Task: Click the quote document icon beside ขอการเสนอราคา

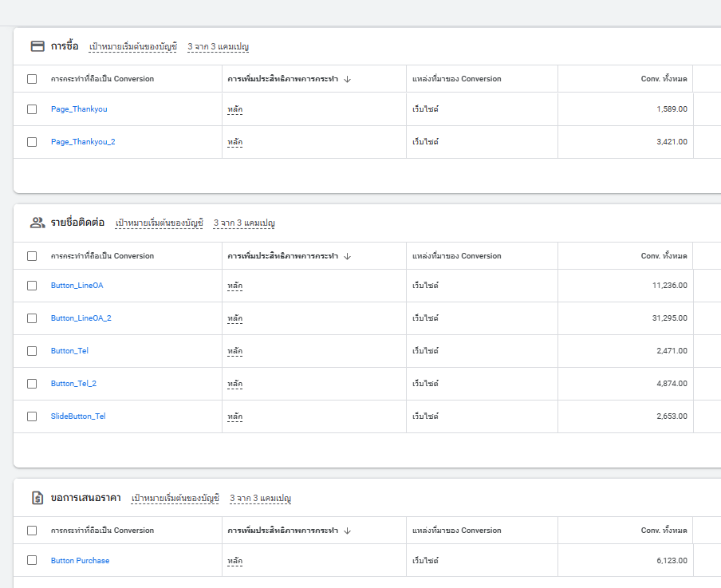Action: coord(37,498)
